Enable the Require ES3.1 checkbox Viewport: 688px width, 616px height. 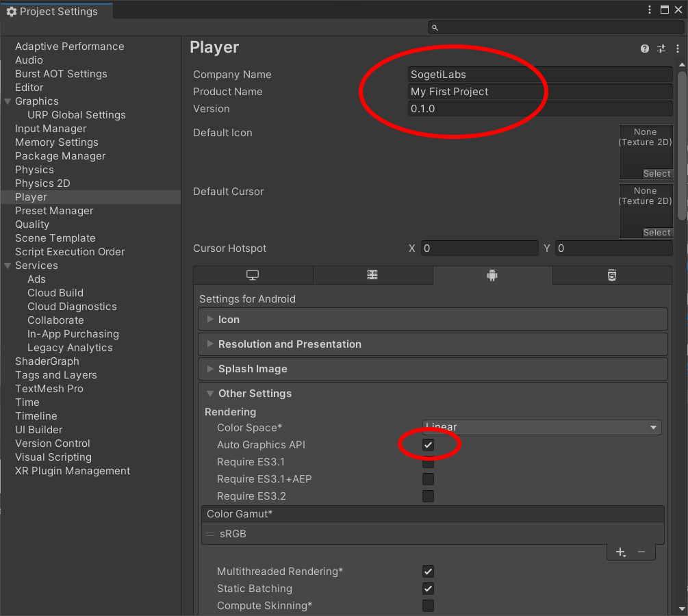(428, 462)
